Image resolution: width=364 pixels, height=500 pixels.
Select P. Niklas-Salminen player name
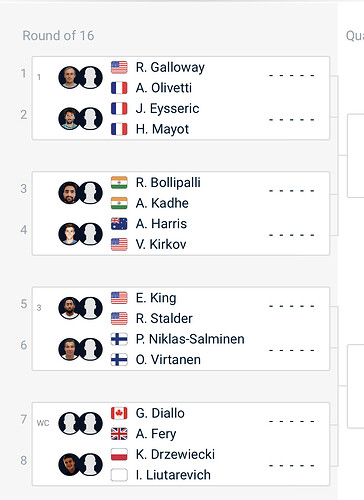(x=190, y=339)
